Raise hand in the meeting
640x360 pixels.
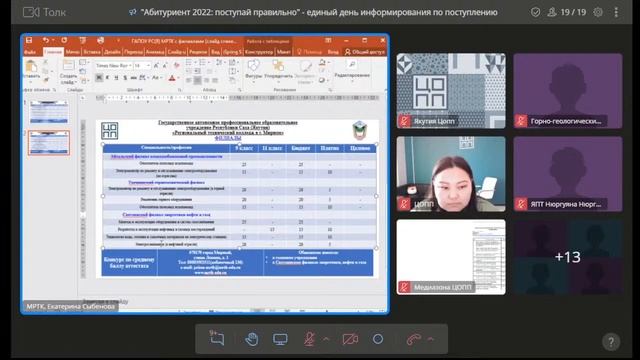[251, 339]
